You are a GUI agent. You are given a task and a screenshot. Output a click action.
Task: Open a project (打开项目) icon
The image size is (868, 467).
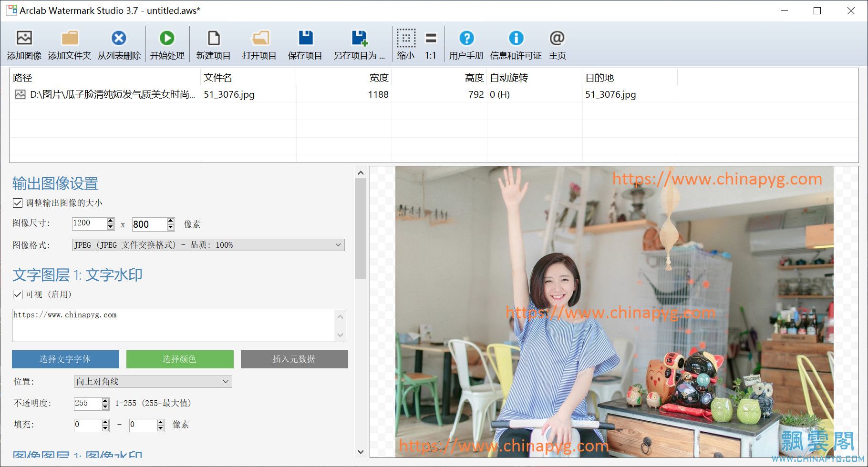click(260, 38)
